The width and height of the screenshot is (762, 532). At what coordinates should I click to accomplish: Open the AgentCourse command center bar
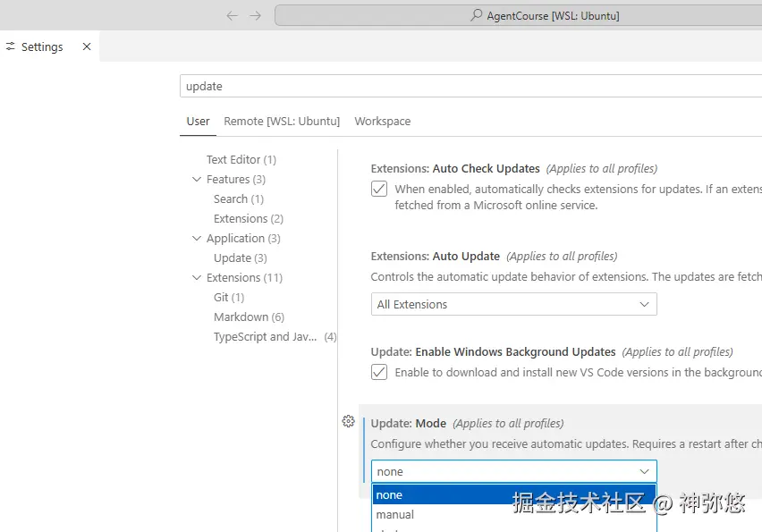518,15
